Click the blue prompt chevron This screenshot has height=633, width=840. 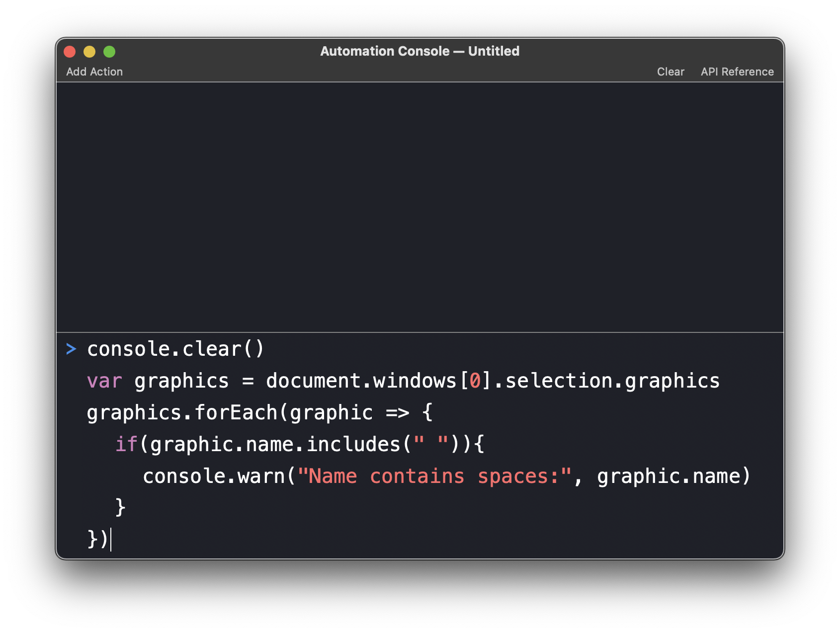point(71,349)
